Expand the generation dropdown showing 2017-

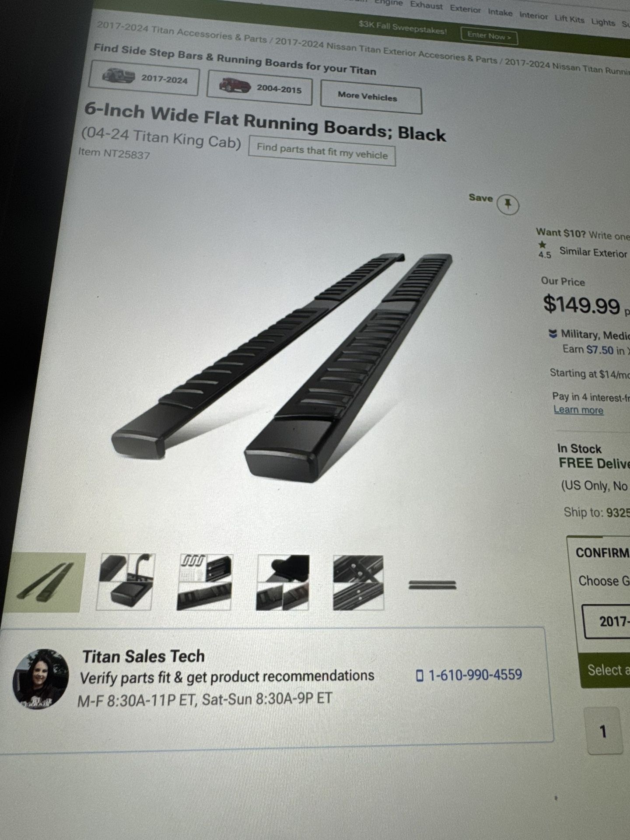(608, 622)
